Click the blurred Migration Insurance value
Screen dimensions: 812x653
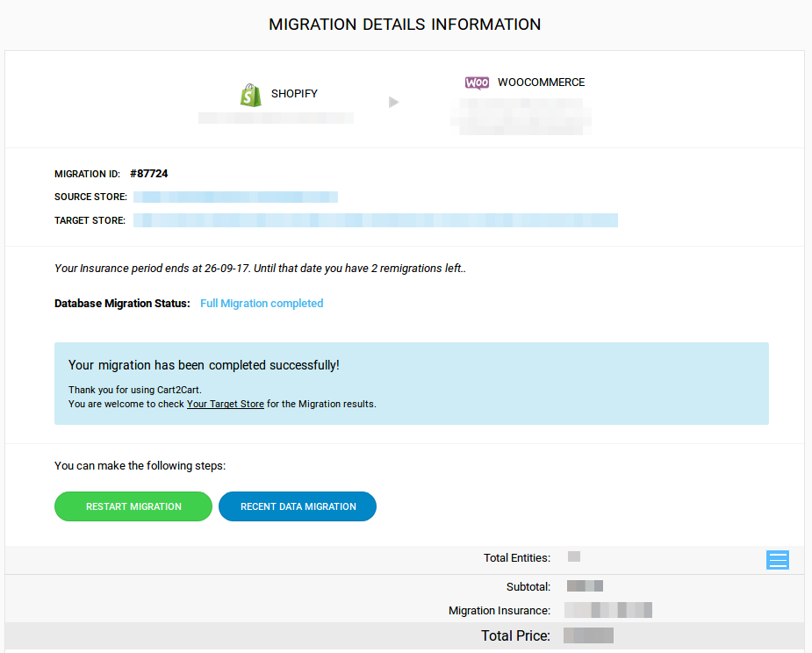point(608,610)
